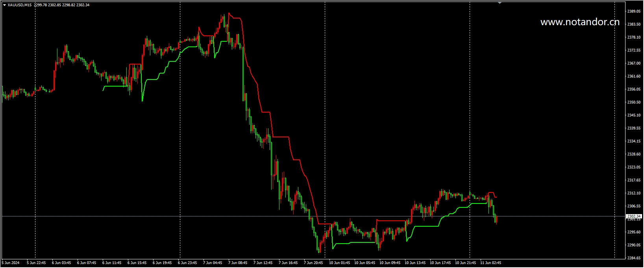Click price scale value 2284.65
This screenshot has height=268, width=644.
tap(634, 258)
